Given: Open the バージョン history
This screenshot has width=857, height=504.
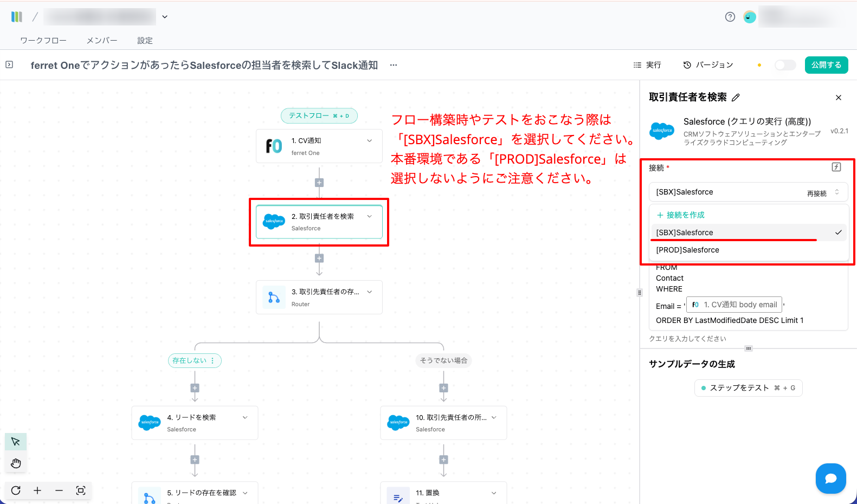Looking at the screenshot, I should click(708, 65).
